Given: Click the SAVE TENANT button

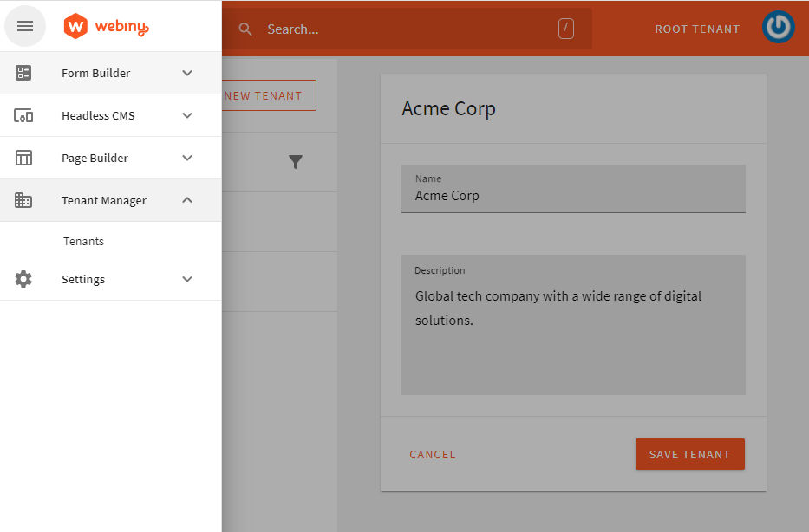Looking at the screenshot, I should (x=689, y=454).
